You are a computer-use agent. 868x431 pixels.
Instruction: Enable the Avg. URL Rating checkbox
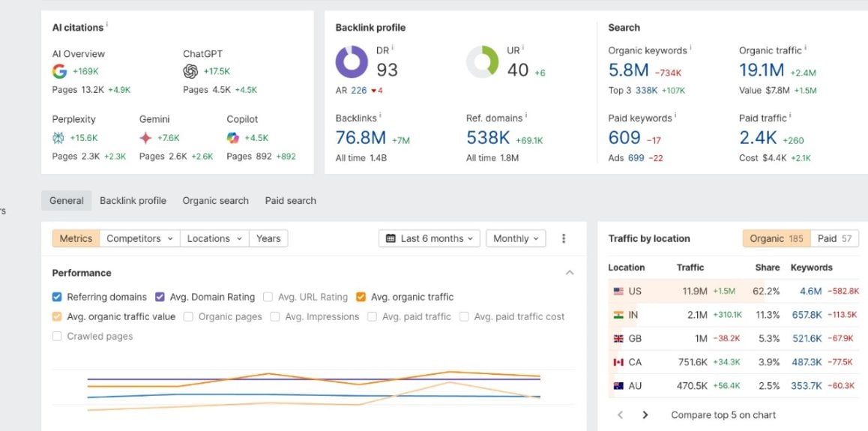268,297
